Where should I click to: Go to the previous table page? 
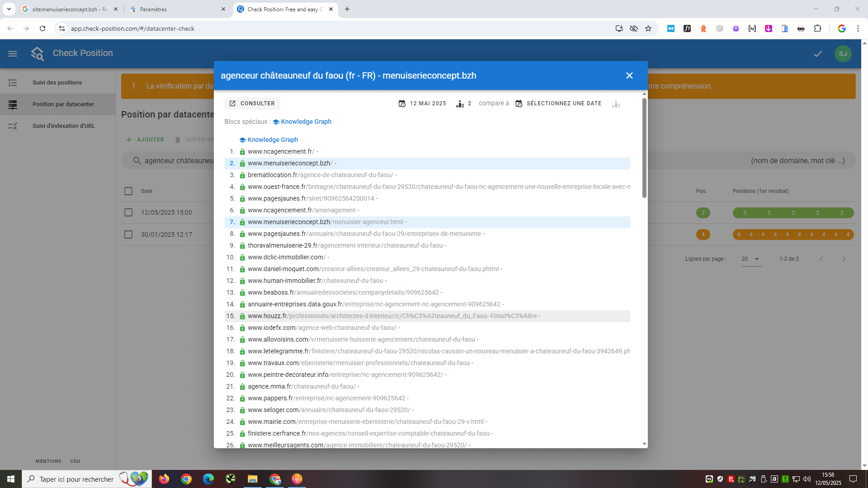[821, 259]
